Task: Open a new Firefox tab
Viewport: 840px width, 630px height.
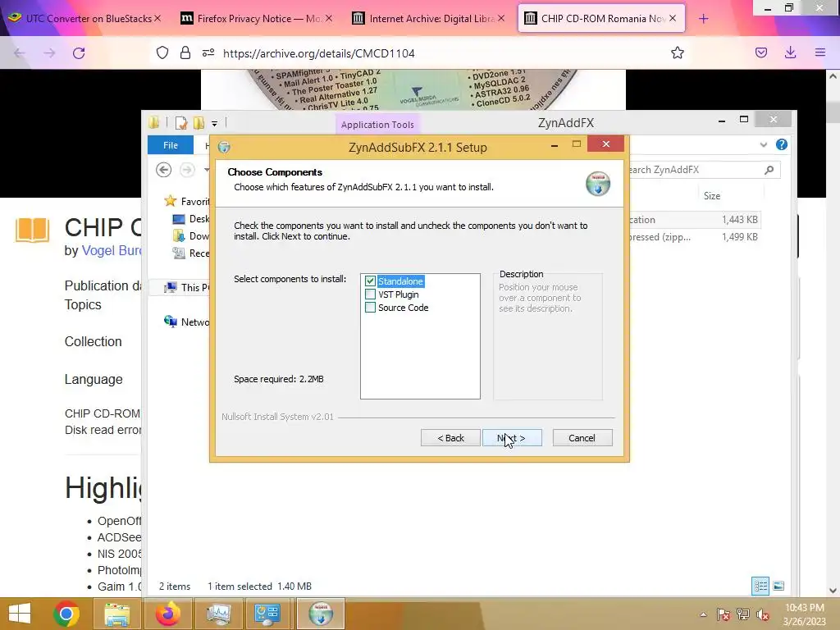Action: click(703, 19)
